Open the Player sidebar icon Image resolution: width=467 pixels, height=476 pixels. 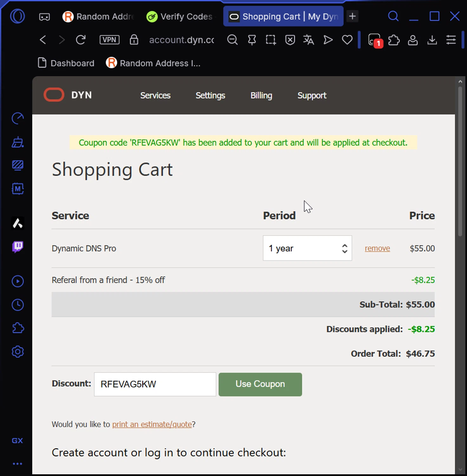point(18,281)
